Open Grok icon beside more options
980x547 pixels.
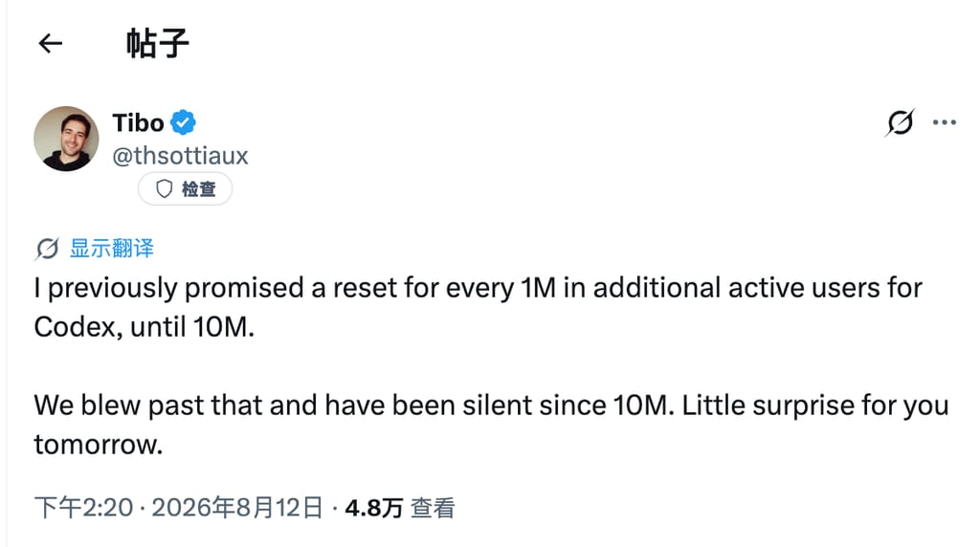[x=900, y=121]
